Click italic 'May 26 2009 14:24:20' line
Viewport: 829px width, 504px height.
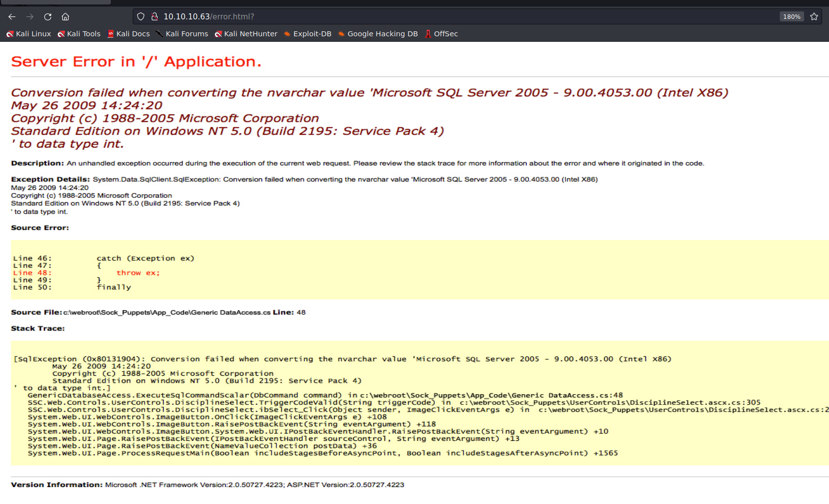[87, 105]
